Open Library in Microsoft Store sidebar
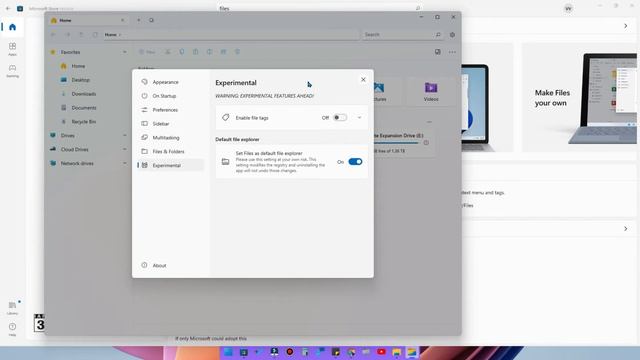This screenshot has width=640, height=360. pos(13,307)
